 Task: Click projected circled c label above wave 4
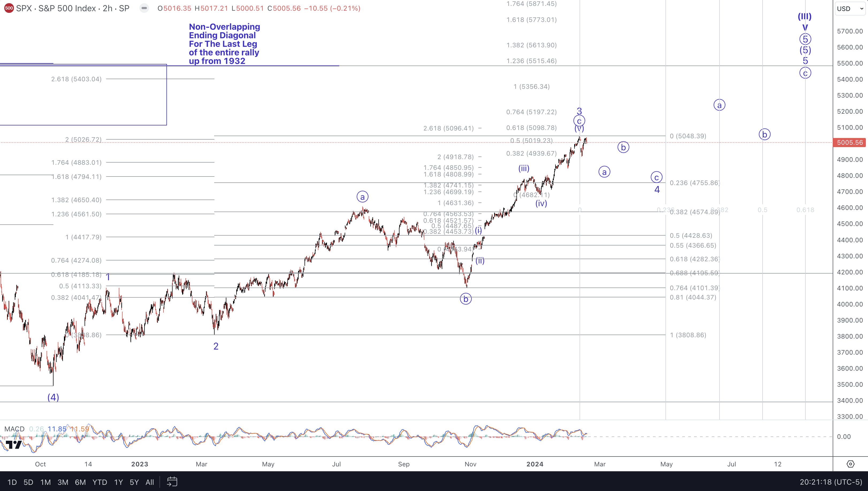tap(656, 177)
